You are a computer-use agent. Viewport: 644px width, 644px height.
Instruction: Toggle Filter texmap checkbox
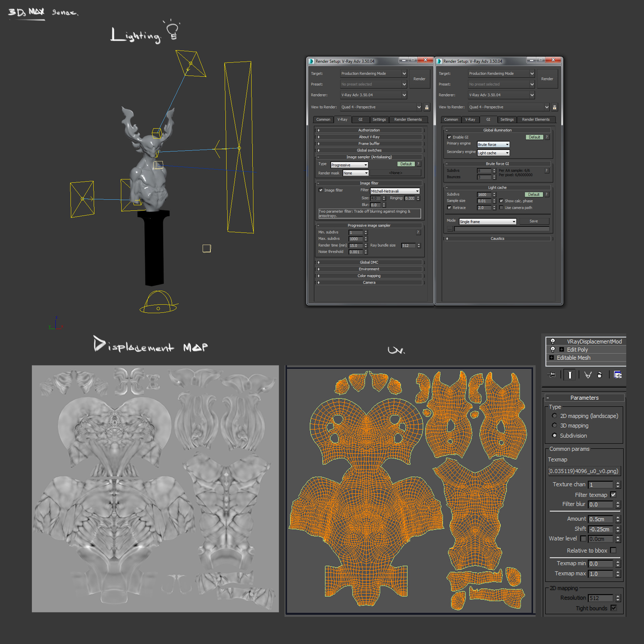613,494
